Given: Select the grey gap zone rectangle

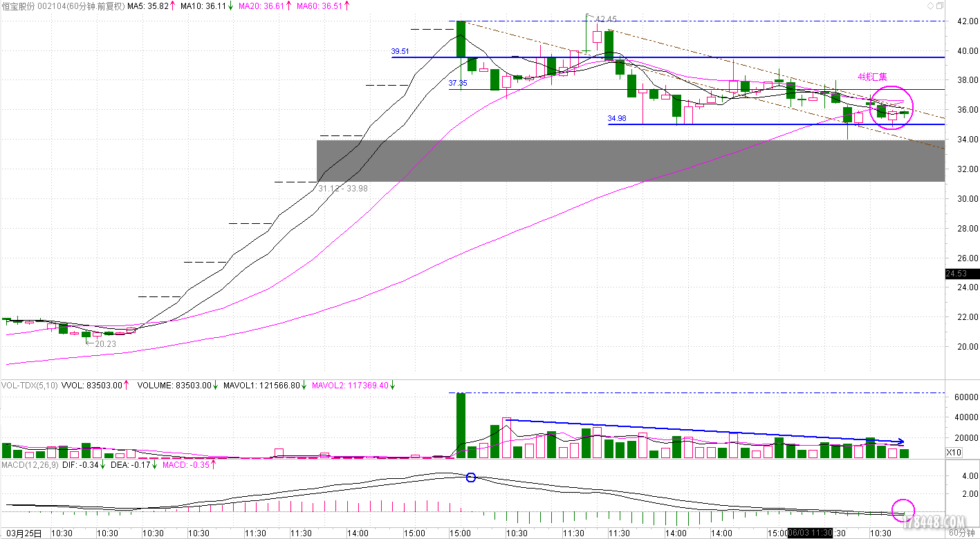Looking at the screenshot, I should click(631, 161).
